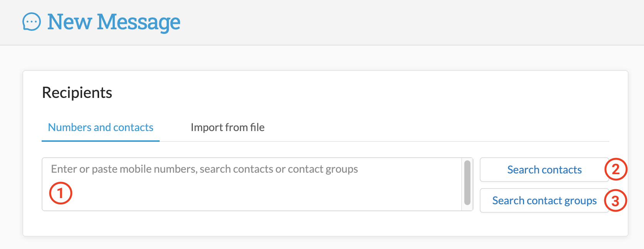The height and width of the screenshot is (249, 644).
Task: Click the placeholder text about pasting mobile numbers
Action: coord(204,169)
